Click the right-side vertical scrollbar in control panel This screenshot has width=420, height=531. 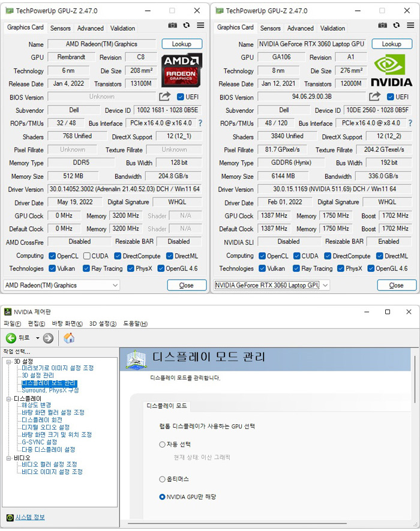click(415, 379)
